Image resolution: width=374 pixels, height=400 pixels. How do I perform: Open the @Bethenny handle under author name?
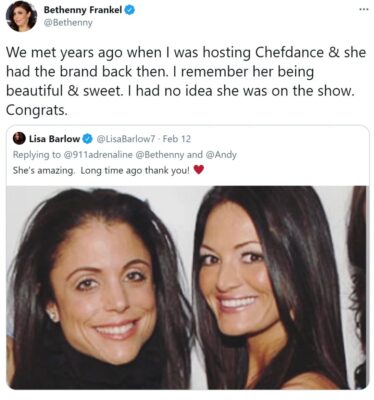(68, 23)
